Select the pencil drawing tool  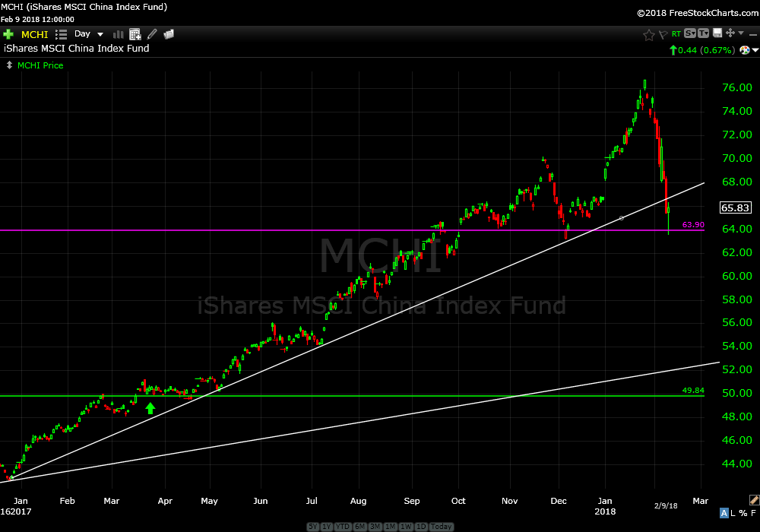click(152, 34)
